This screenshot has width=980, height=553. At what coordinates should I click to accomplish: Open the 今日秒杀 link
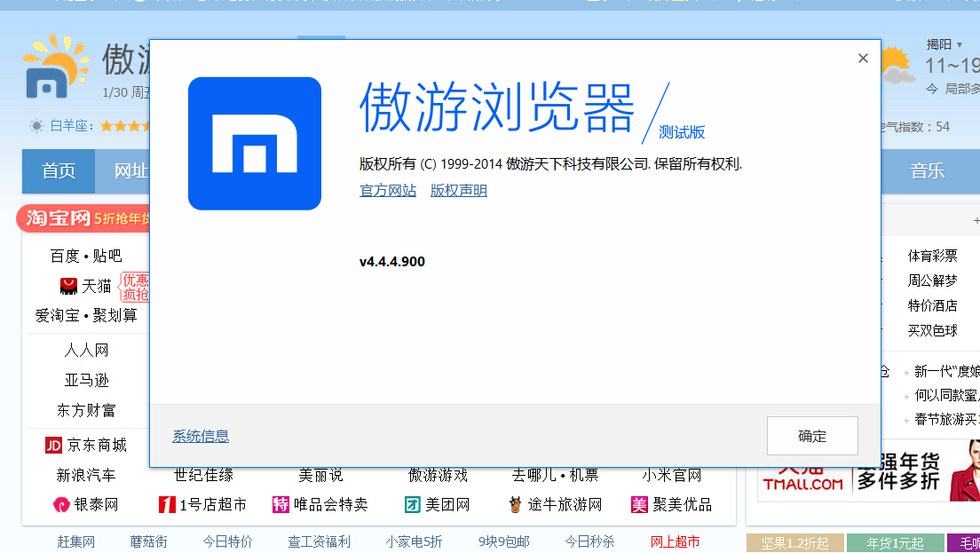(x=589, y=541)
